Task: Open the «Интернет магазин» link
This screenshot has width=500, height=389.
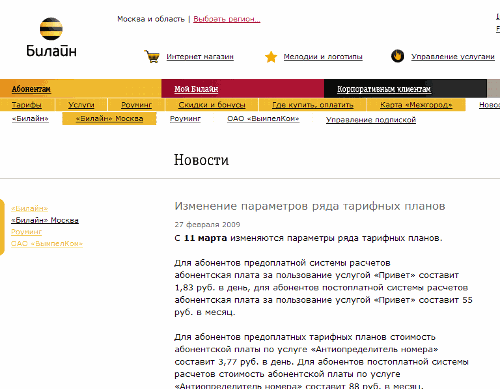Action: 200,57
